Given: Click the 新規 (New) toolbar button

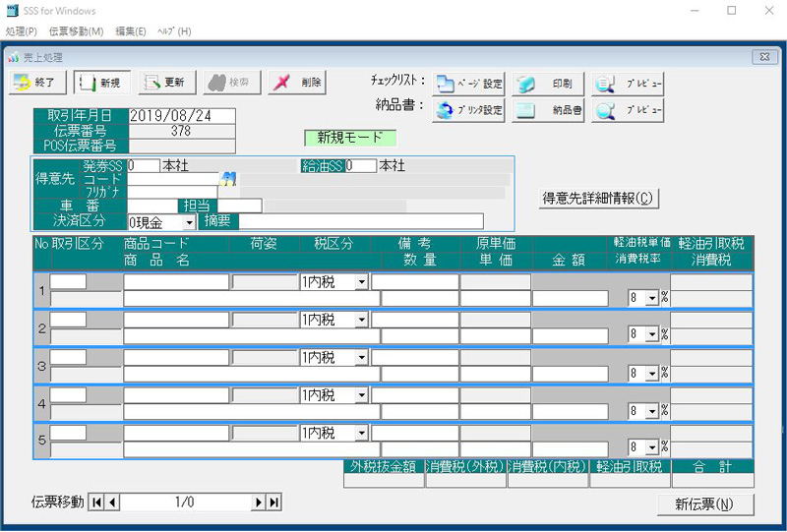Looking at the screenshot, I should coord(101,83).
